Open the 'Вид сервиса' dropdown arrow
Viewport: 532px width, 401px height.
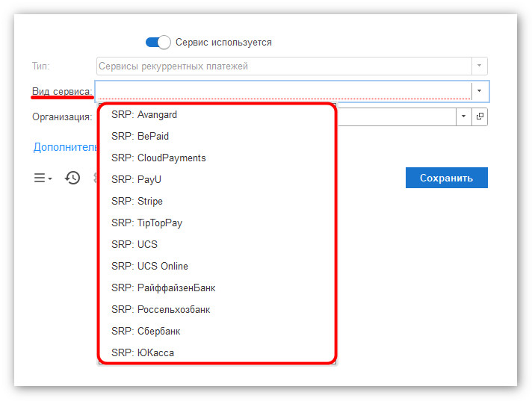(x=480, y=91)
